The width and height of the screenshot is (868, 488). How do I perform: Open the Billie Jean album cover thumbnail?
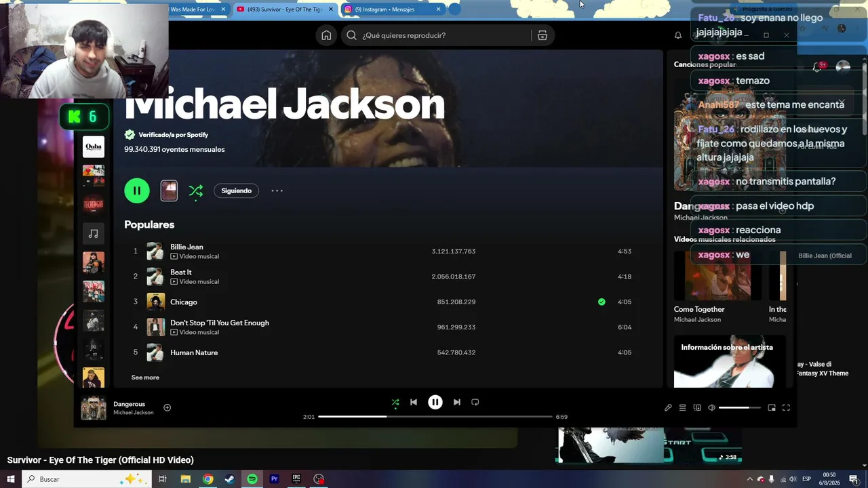click(155, 251)
